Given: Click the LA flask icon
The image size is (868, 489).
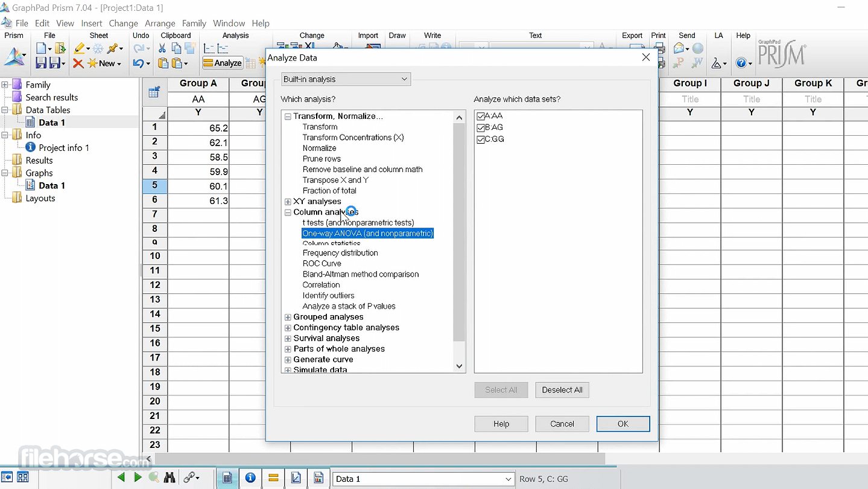Looking at the screenshot, I should pos(717,63).
